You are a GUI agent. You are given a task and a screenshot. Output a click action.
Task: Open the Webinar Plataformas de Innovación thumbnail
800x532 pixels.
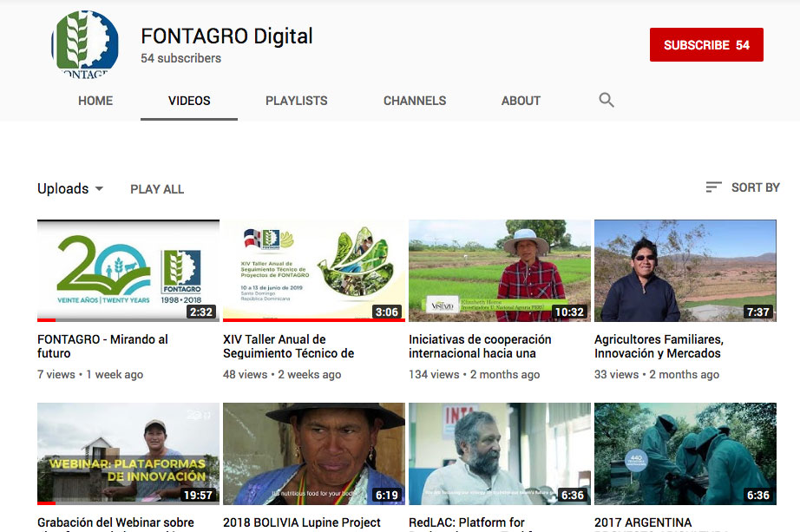[128, 454]
